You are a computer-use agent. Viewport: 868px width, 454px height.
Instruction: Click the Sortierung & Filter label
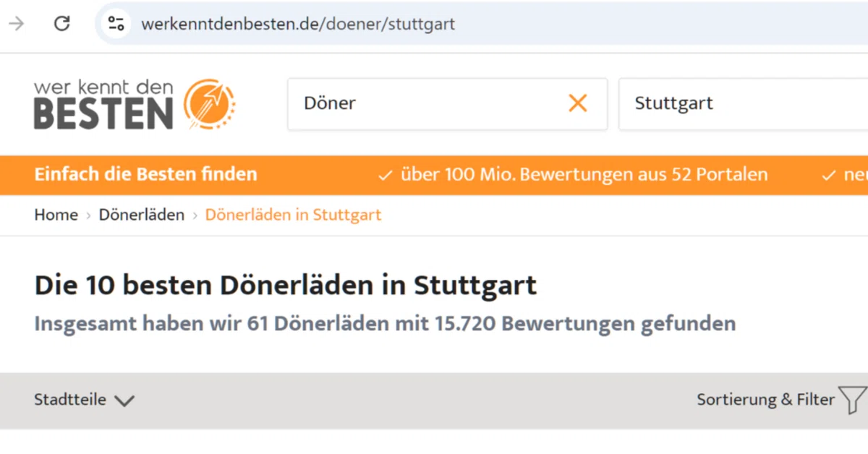[x=765, y=400]
